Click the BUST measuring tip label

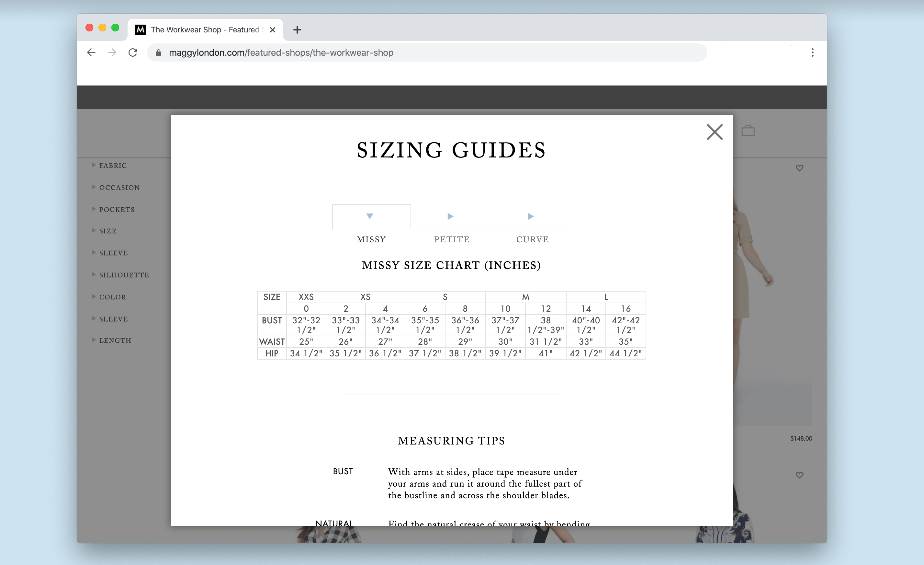(x=343, y=471)
